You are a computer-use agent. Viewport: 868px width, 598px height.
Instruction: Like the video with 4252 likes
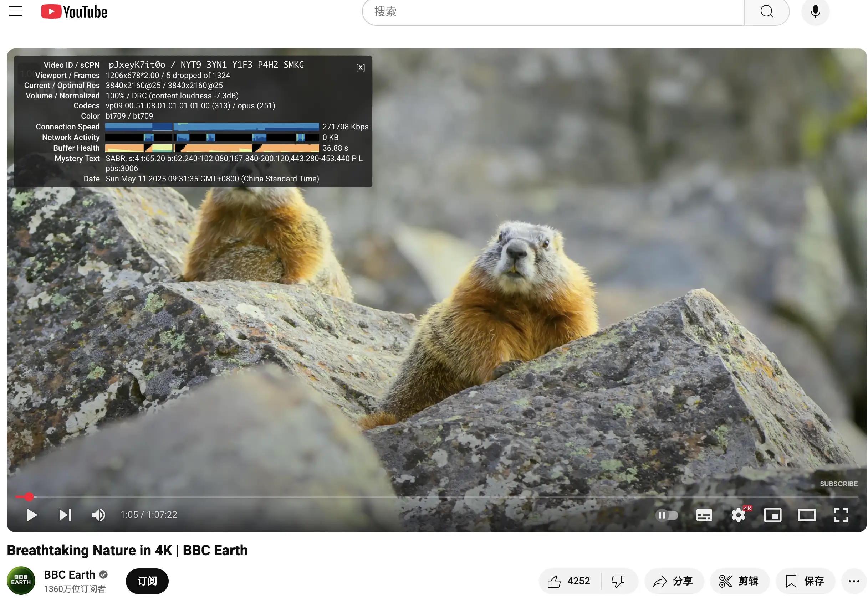click(x=569, y=581)
